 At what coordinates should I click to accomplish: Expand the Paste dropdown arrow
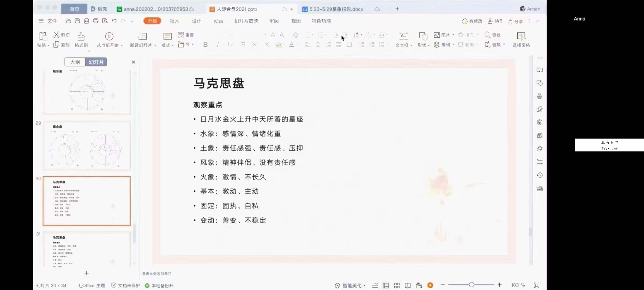coord(48,45)
